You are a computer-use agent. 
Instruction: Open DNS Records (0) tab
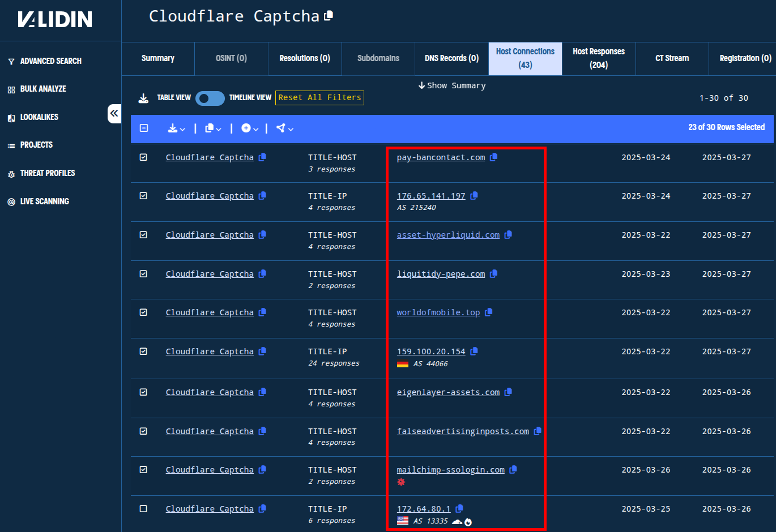pyautogui.click(x=452, y=58)
